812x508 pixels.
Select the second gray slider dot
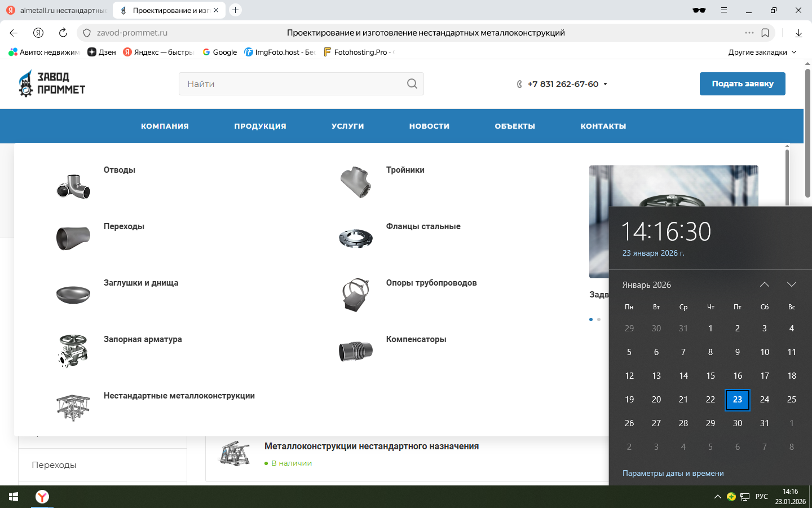(x=599, y=319)
